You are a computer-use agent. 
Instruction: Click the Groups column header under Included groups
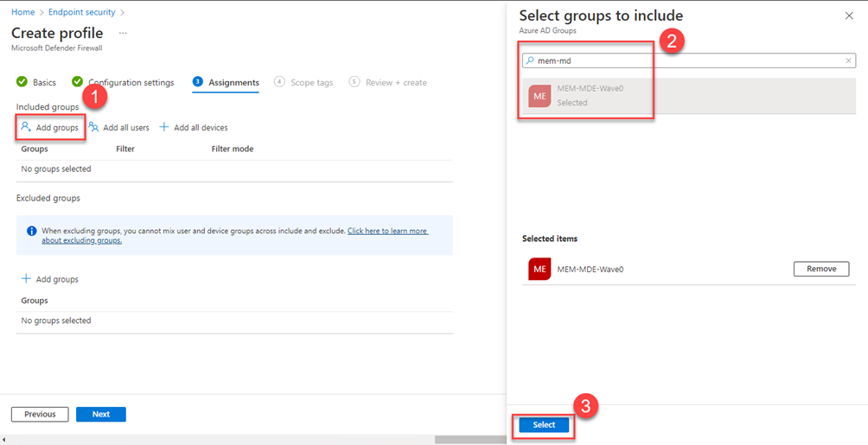(35, 149)
